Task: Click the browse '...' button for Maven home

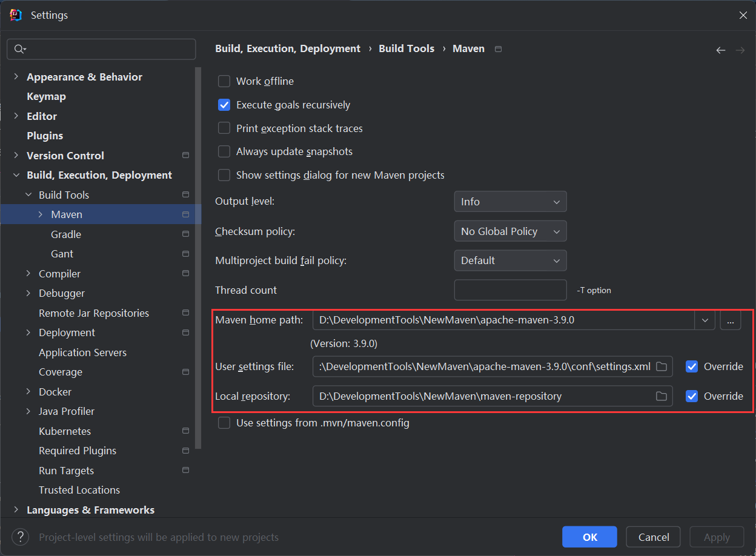Action: pyautogui.click(x=730, y=320)
